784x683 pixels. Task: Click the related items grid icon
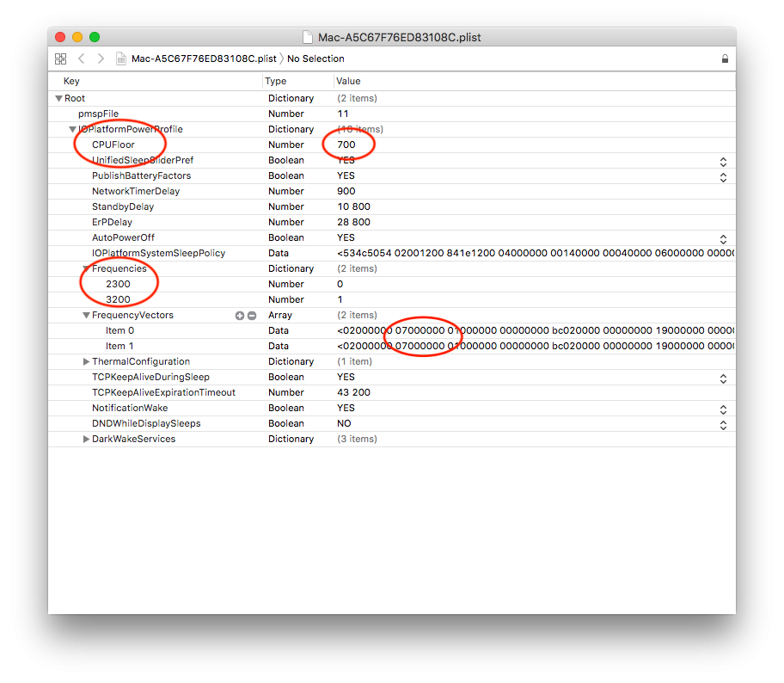click(60, 58)
